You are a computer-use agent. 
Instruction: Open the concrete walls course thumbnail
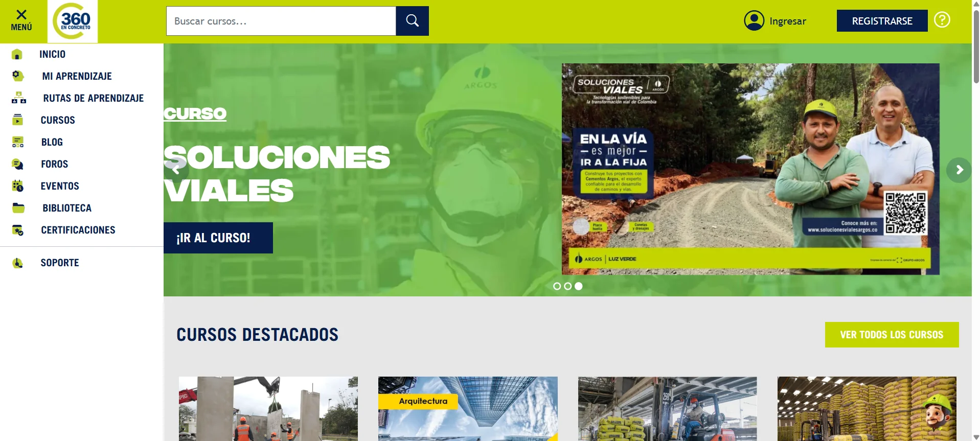(x=268, y=409)
